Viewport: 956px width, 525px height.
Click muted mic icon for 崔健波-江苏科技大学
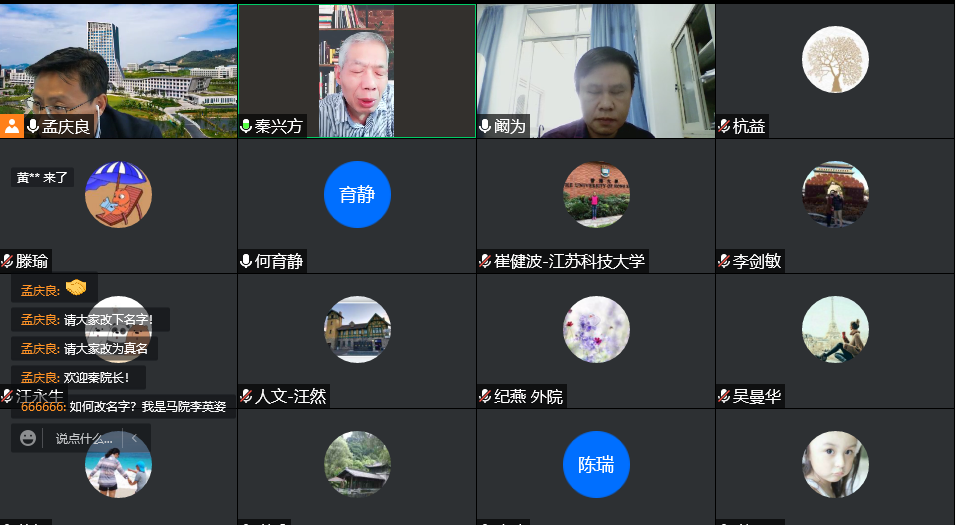(x=485, y=261)
